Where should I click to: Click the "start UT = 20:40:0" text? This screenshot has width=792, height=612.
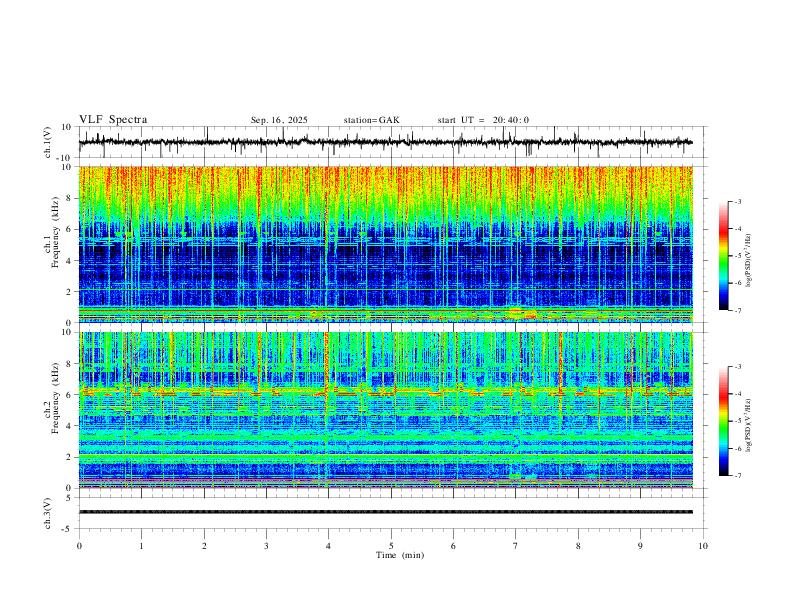(x=483, y=120)
